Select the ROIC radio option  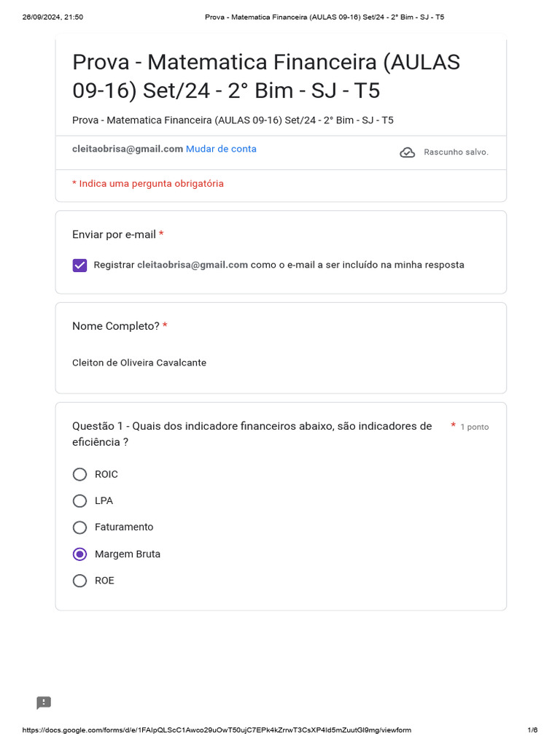80,474
